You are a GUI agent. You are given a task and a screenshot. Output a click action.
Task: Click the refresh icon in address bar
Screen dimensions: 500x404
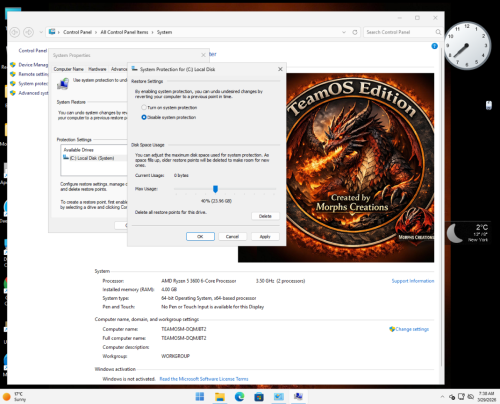(x=355, y=32)
